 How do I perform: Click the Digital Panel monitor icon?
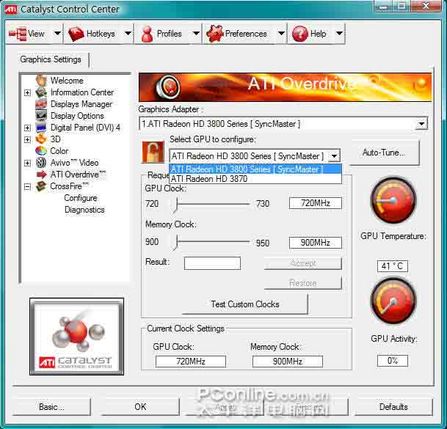click(x=41, y=127)
